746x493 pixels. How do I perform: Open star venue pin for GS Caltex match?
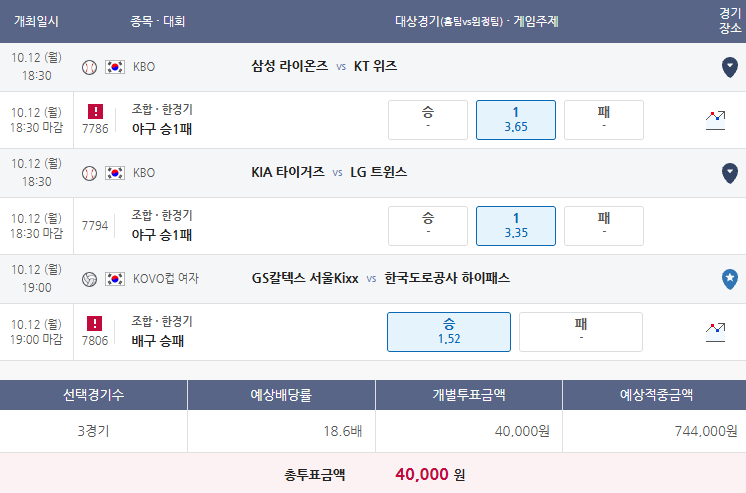tap(729, 279)
